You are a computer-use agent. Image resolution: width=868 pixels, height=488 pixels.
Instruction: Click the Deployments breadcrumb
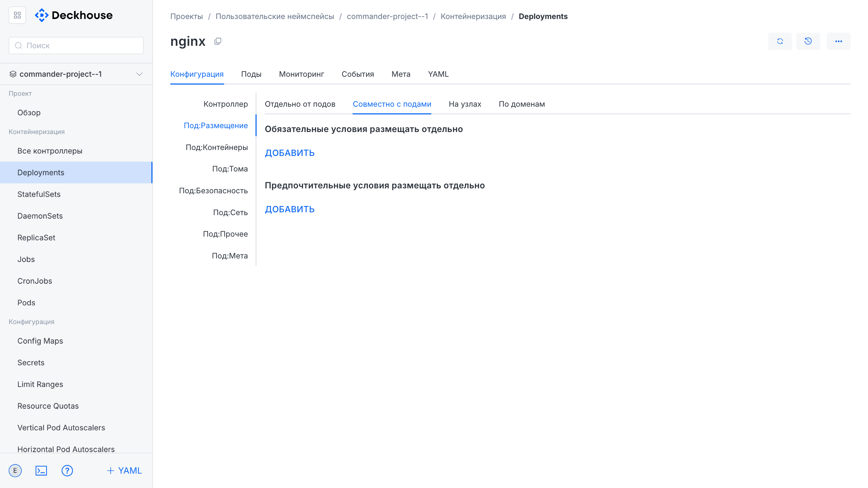(x=543, y=16)
